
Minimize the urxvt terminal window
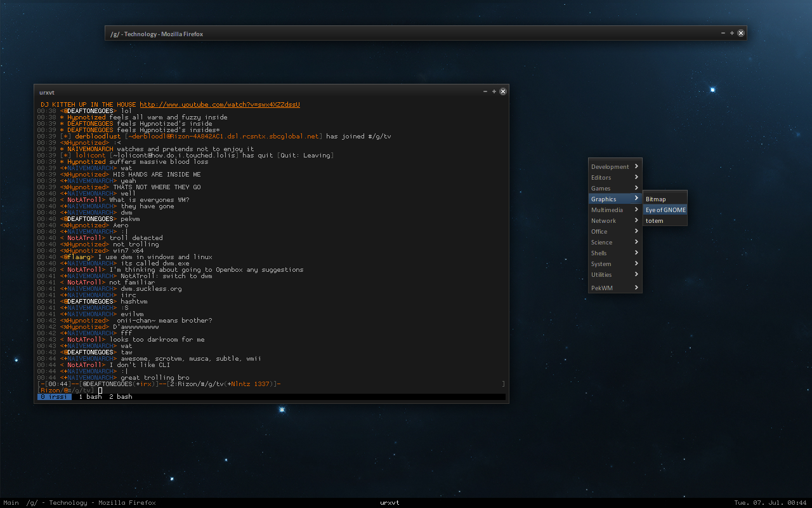click(x=485, y=91)
